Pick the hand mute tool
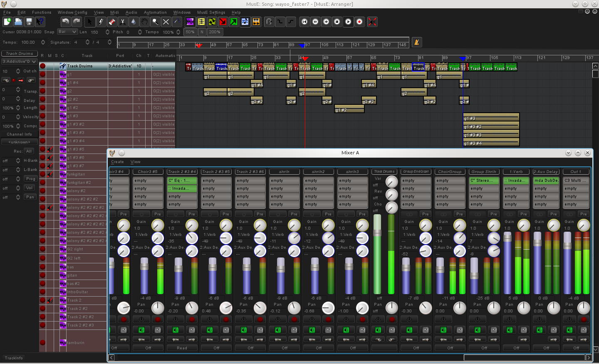The image size is (599, 364). [144, 22]
